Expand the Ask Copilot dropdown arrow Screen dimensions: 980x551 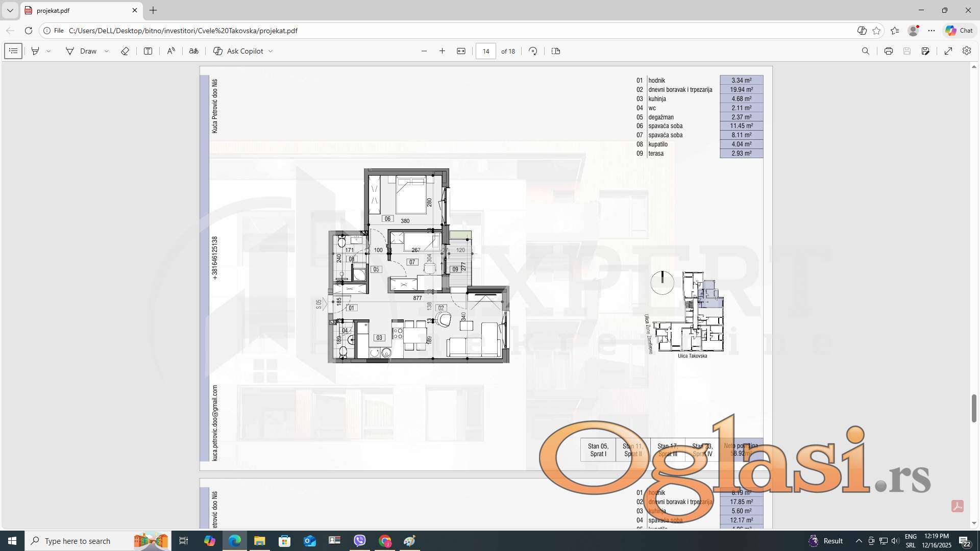pos(271,51)
